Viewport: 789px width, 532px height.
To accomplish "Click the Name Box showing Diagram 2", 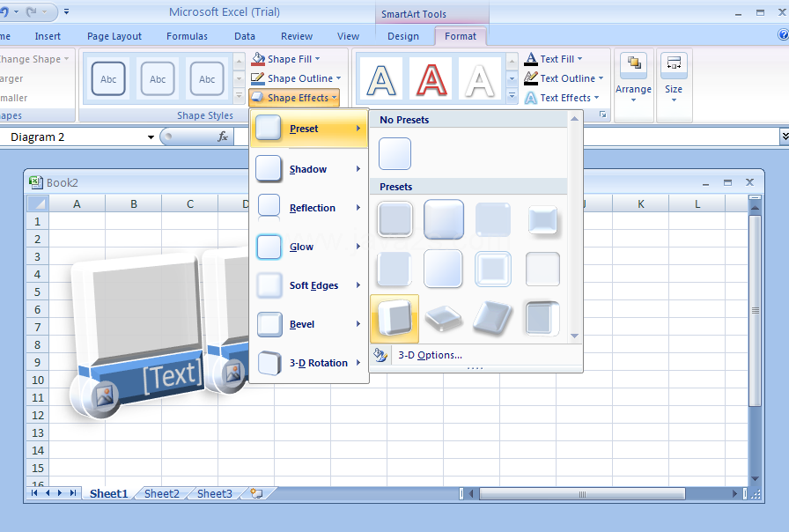I will pos(76,137).
